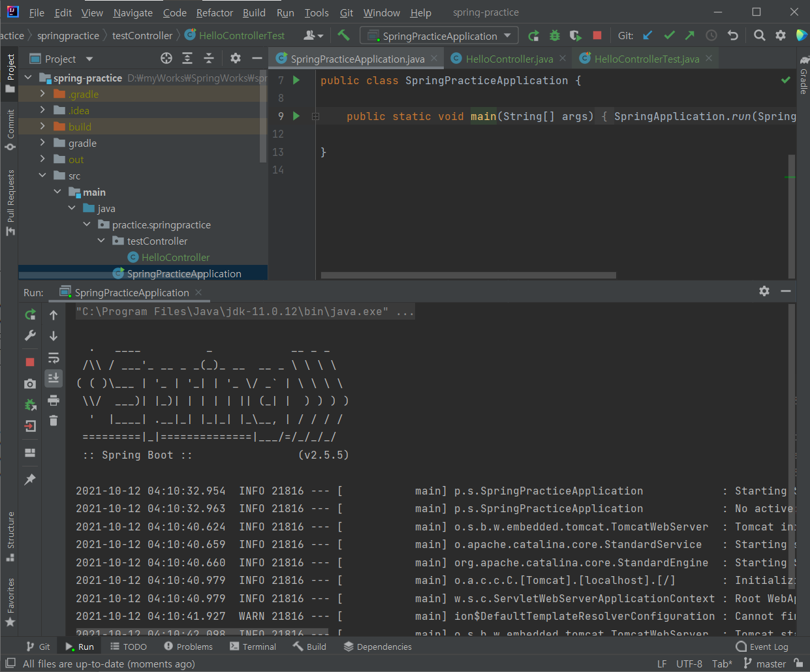The height and width of the screenshot is (672, 810).
Task: Open the TODO tool window
Action: [128, 647]
